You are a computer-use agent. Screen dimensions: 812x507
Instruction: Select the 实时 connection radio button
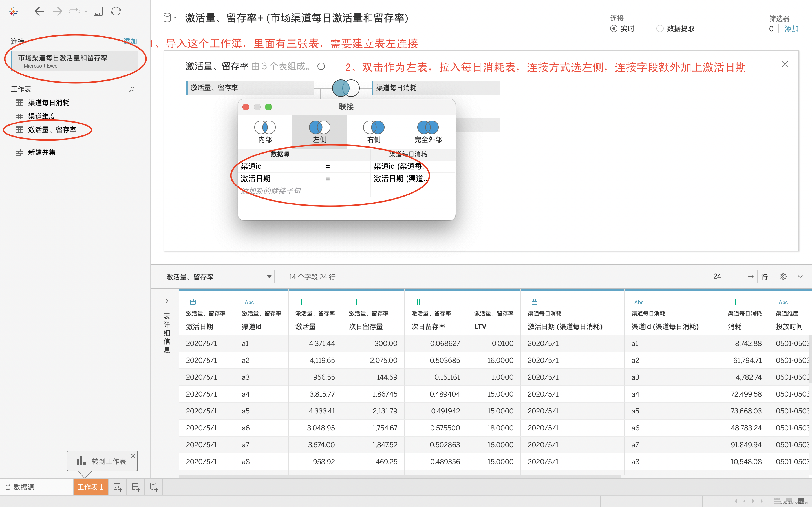613,29
